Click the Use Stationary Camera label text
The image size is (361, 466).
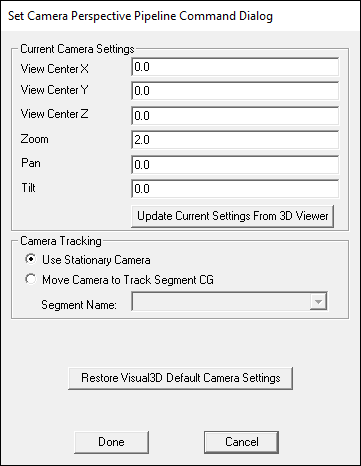[x=96, y=260]
